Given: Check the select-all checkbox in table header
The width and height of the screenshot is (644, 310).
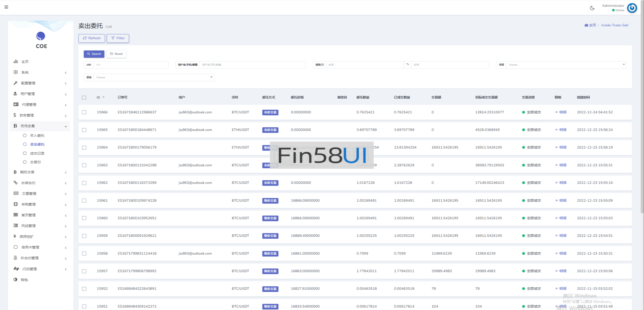Looking at the screenshot, I should (x=84, y=98).
